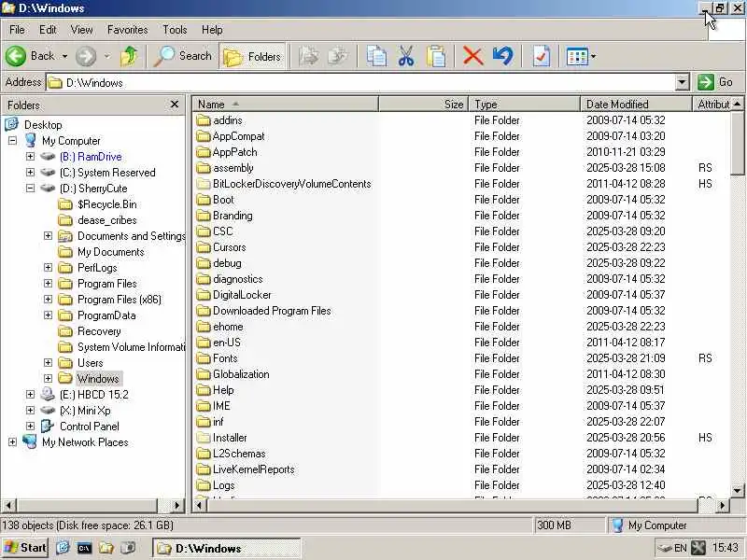
Task: Click the file list vertical scrollbar down arrow
Action: tap(737, 490)
